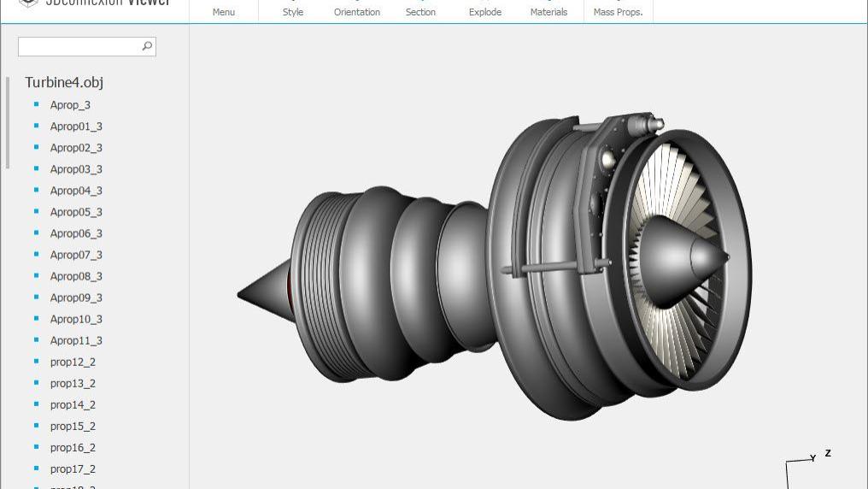Select the Turbine4.obj root node
This screenshot has height=489, width=868.
coord(64,82)
